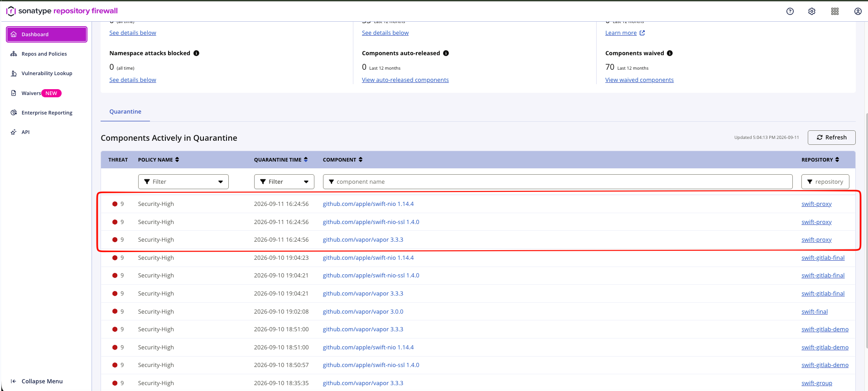Open the Policy Name filter dropdown

tap(183, 182)
